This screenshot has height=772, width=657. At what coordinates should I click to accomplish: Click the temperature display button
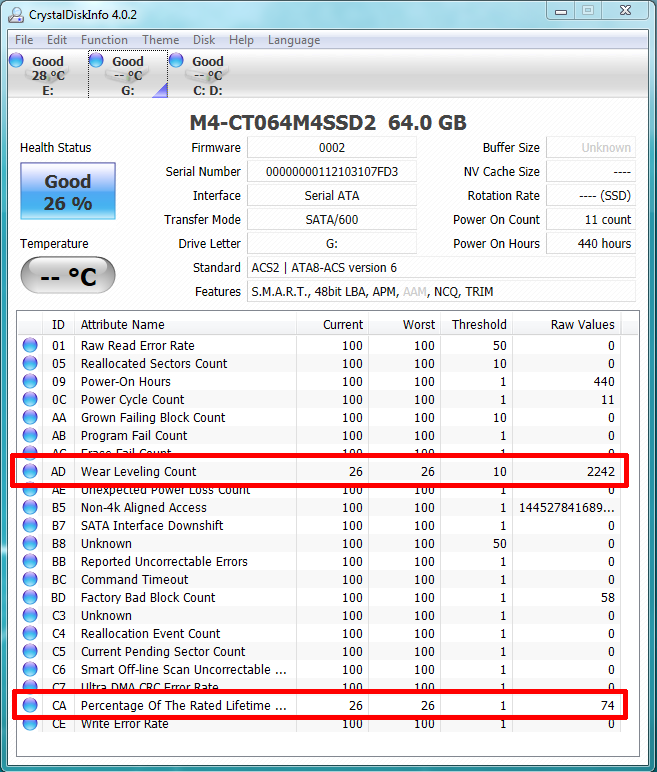coord(68,275)
